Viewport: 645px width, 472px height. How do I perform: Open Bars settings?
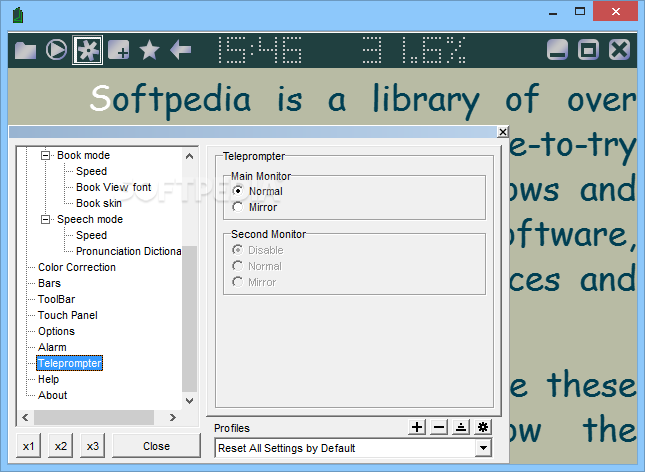click(49, 283)
